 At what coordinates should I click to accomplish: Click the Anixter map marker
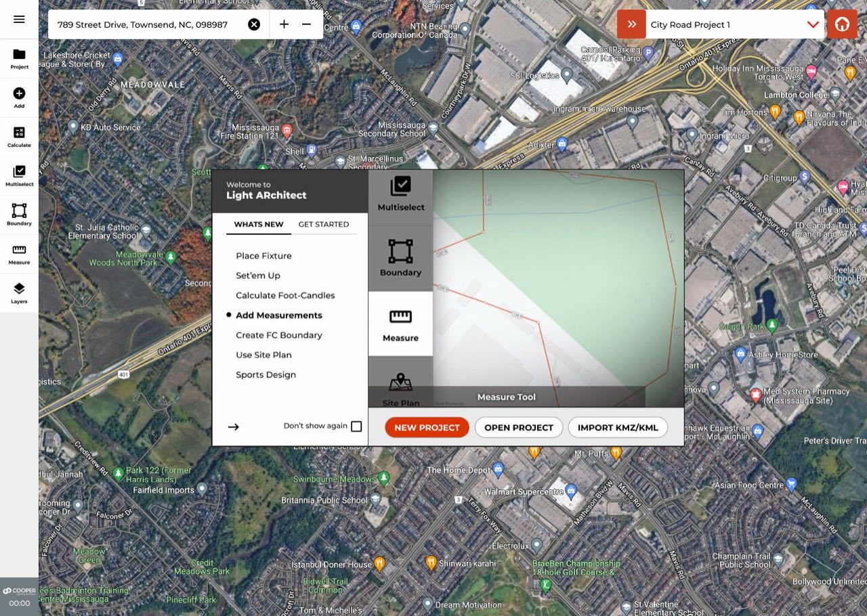click(x=562, y=144)
